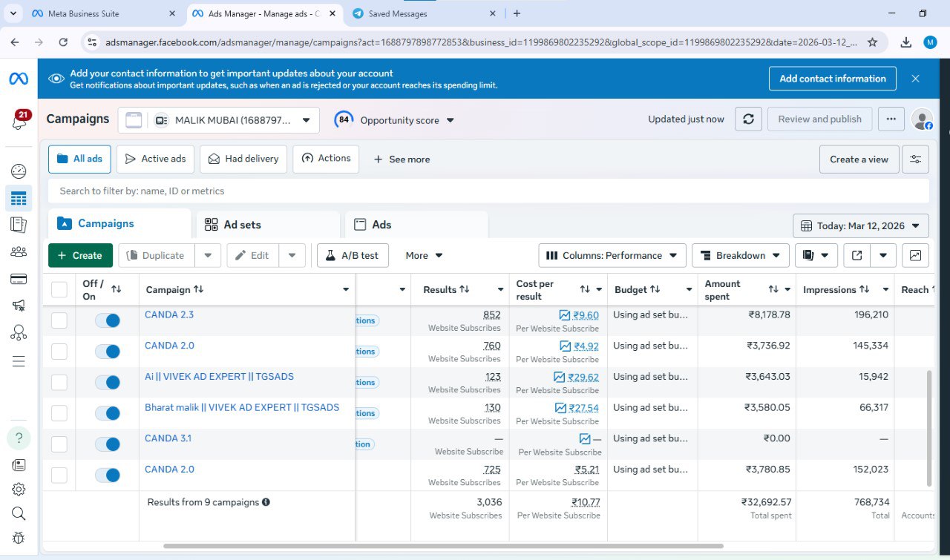The height and width of the screenshot is (560, 950).
Task: Open the customize view sliders icon
Action: point(915,159)
